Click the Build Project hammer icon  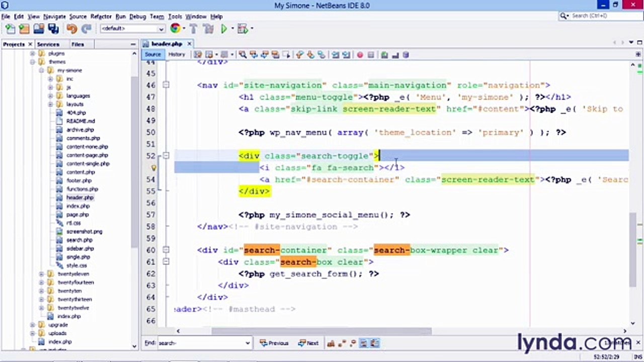point(194,29)
